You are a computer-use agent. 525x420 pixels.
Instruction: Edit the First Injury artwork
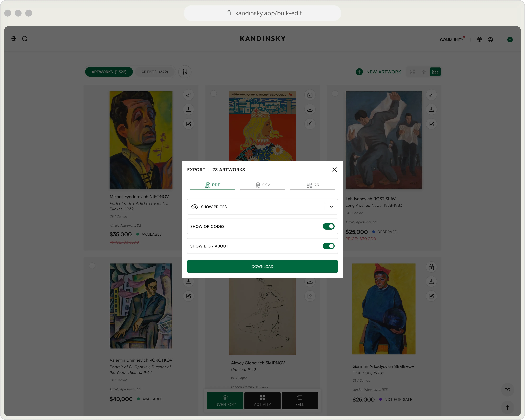click(x=431, y=296)
